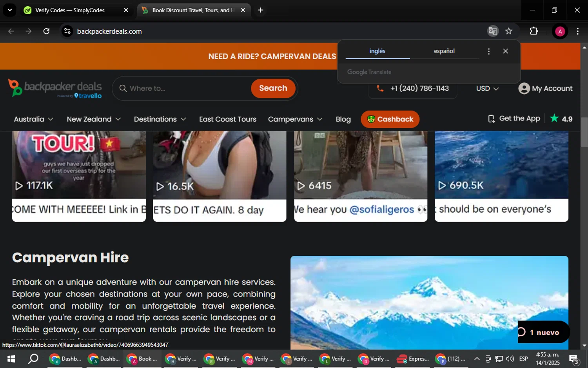Click the Campervan Hire heading
This screenshot has width=588, height=368.
[71, 257]
